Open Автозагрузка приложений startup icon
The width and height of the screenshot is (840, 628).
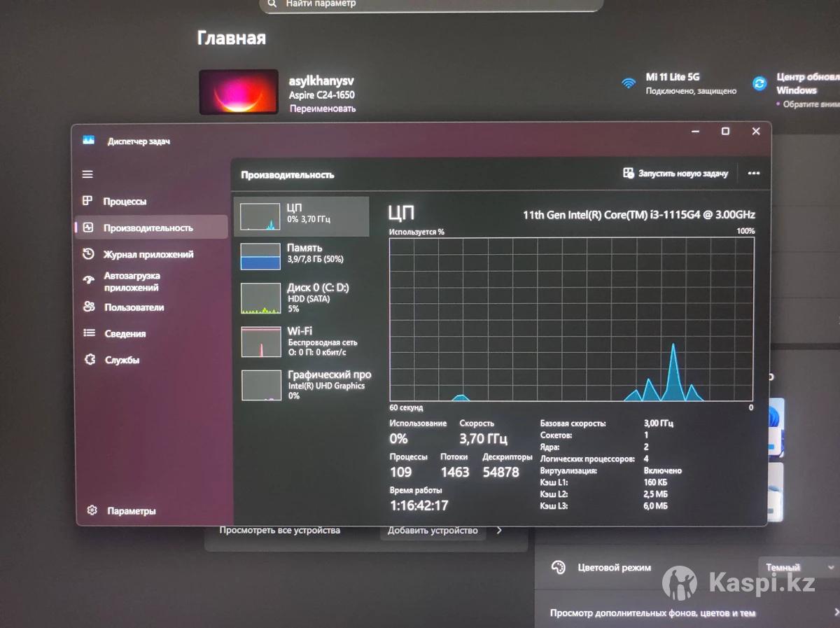point(88,281)
